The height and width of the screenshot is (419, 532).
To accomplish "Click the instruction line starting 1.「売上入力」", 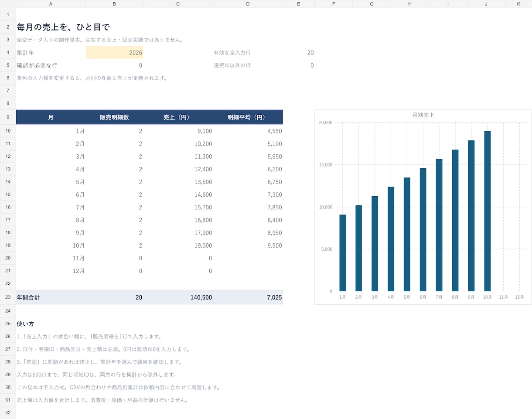I will point(89,337).
